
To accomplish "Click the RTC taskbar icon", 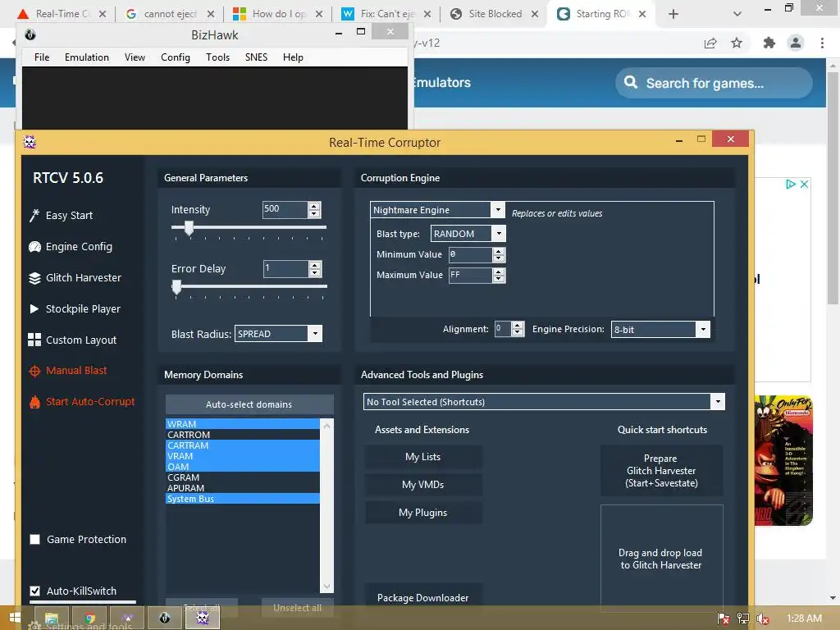I will coord(202,619).
